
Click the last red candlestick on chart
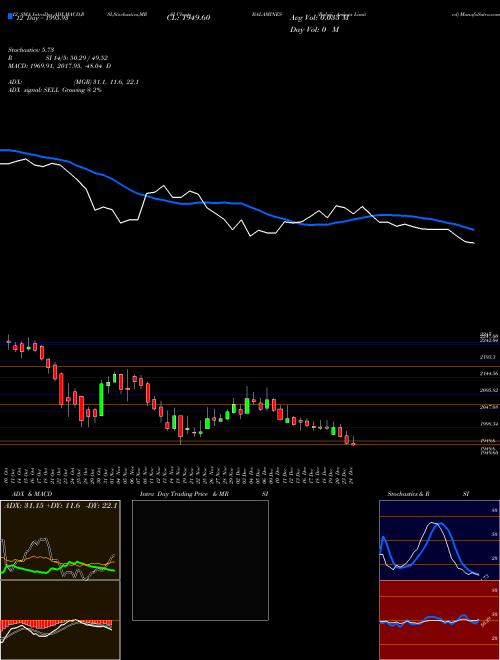pos(354,444)
